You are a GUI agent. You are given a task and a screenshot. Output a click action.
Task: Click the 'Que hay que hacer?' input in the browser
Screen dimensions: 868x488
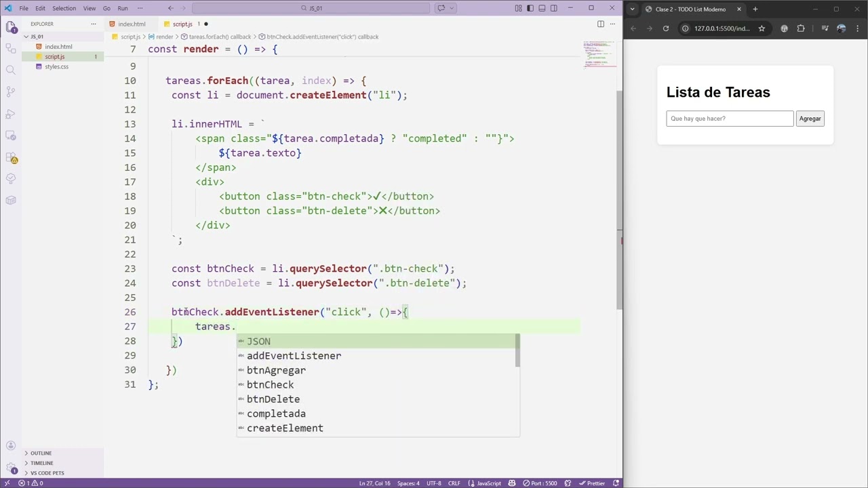click(730, 119)
